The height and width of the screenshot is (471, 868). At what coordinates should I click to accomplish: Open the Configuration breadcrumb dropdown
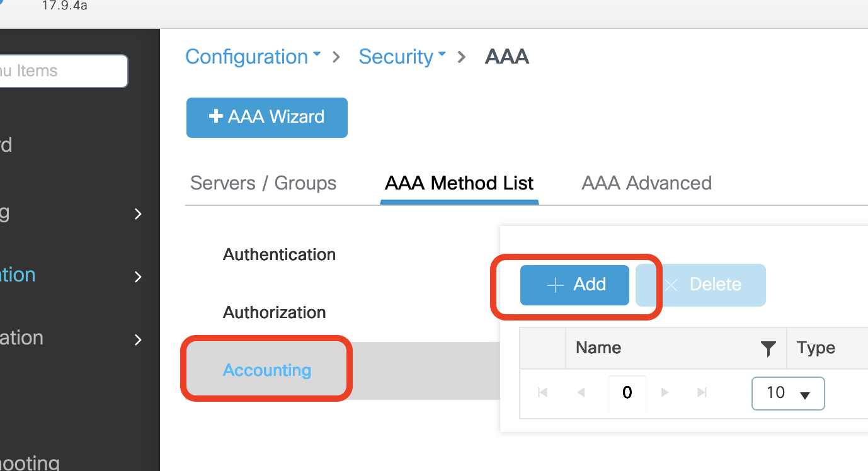(253, 57)
